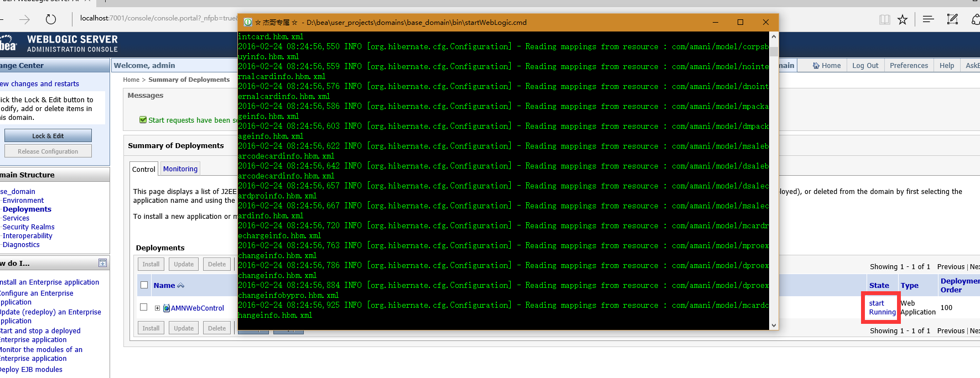Open the Help menu item
The width and height of the screenshot is (980, 378).
coord(947,65)
